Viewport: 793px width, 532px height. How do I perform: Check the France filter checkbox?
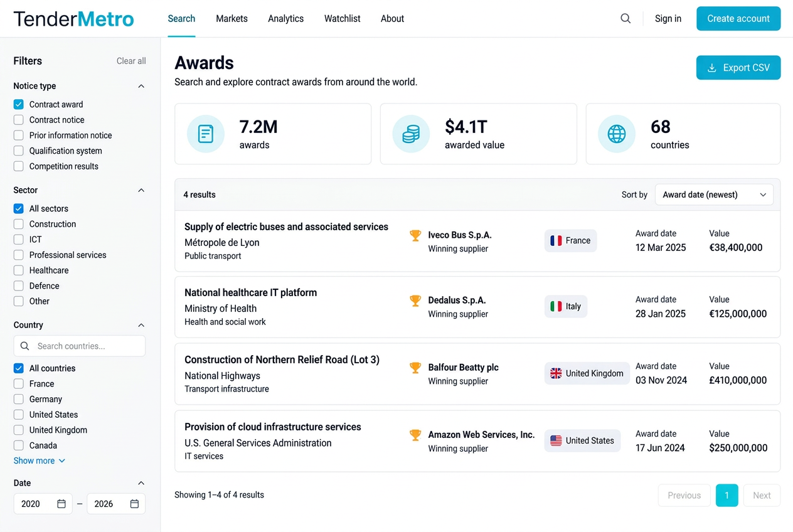pyautogui.click(x=19, y=384)
